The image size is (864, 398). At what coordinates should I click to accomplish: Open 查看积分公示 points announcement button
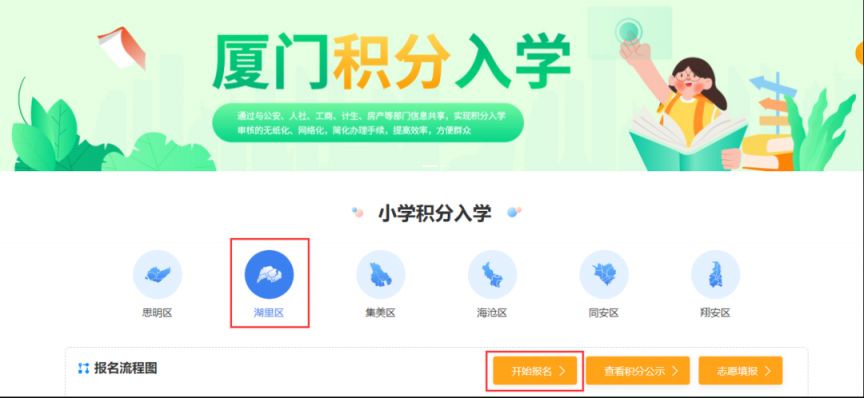point(638,371)
